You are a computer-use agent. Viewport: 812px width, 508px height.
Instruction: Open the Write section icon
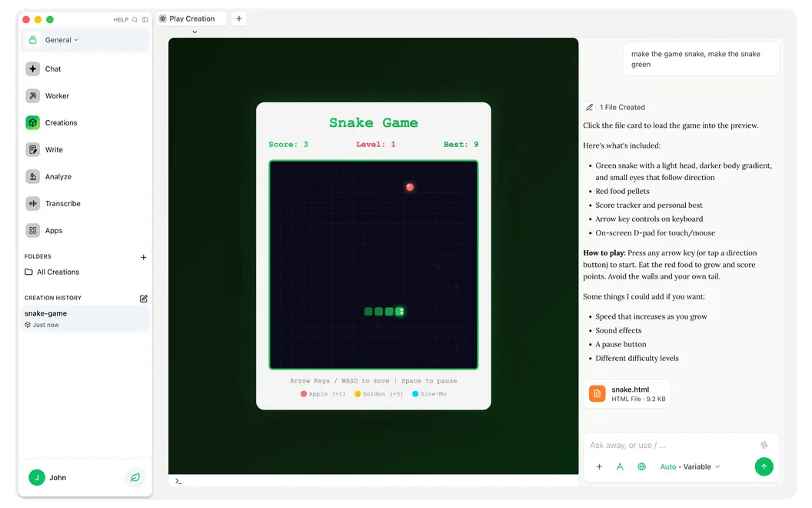click(x=32, y=149)
